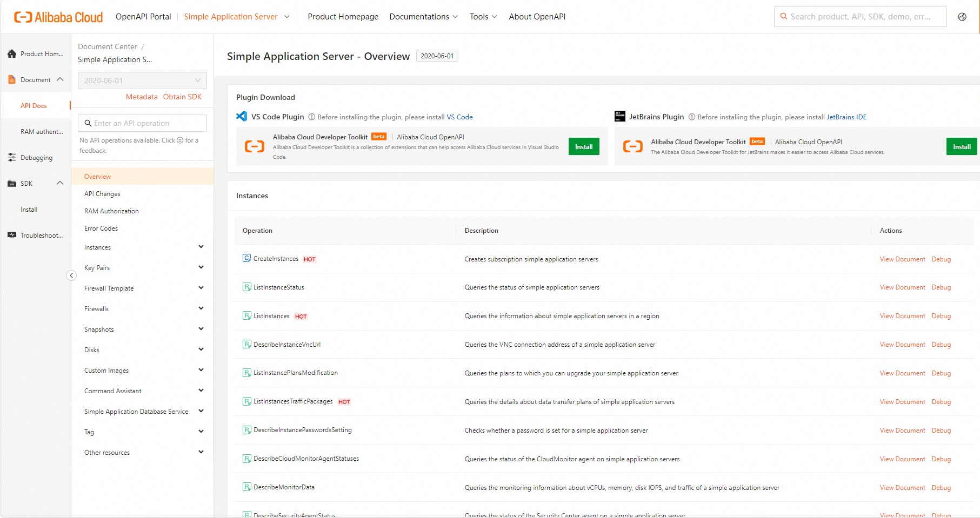Click the ListInstancePlansModification operation icon
Image resolution: width=980 pixels, height=518 pixels.
pos(246,373)
